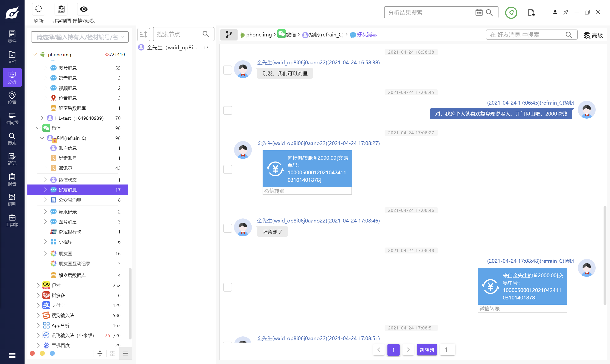The image size is (610, 364).
Task: Click the 切换视图 switch view icon
Action: [61, 9]
